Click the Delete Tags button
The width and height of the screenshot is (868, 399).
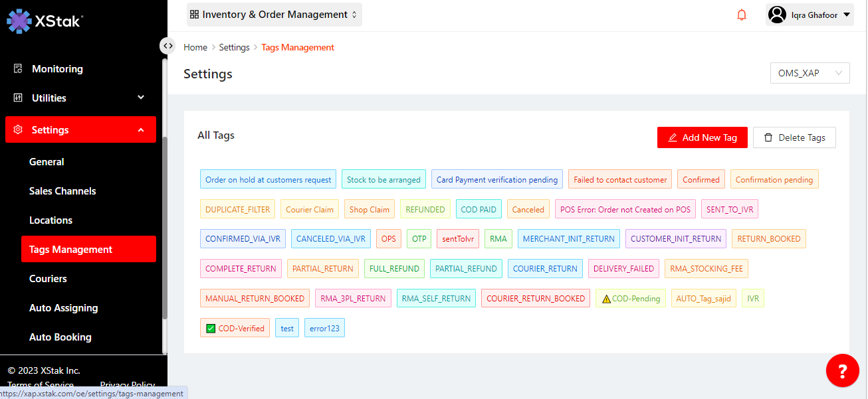click(x=794, y=137)
